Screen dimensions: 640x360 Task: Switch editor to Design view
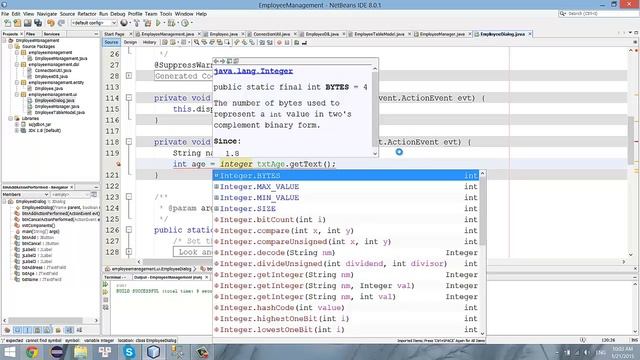(130, 42)
